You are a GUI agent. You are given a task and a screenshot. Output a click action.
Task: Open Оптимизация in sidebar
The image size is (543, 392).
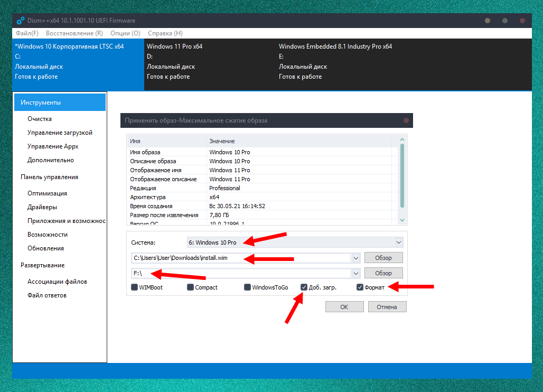coord(47,193)
